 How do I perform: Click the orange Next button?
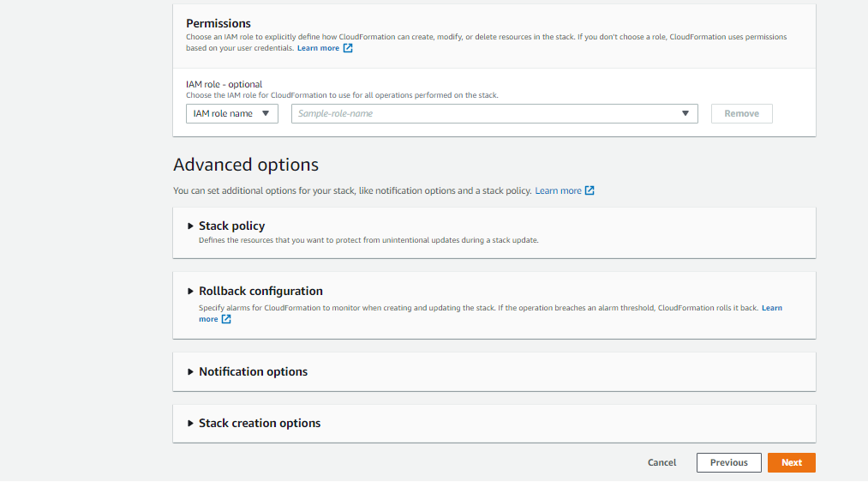pos(792,462)
